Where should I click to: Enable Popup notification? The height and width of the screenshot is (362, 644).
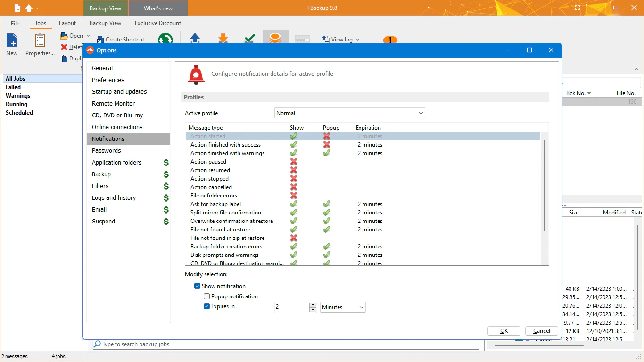pos(206,296)
